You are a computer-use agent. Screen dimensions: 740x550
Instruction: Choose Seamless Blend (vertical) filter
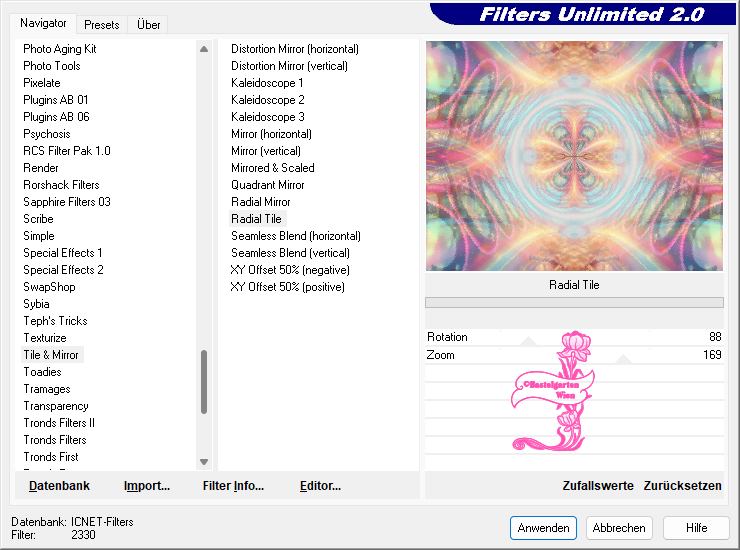(290, 253)
